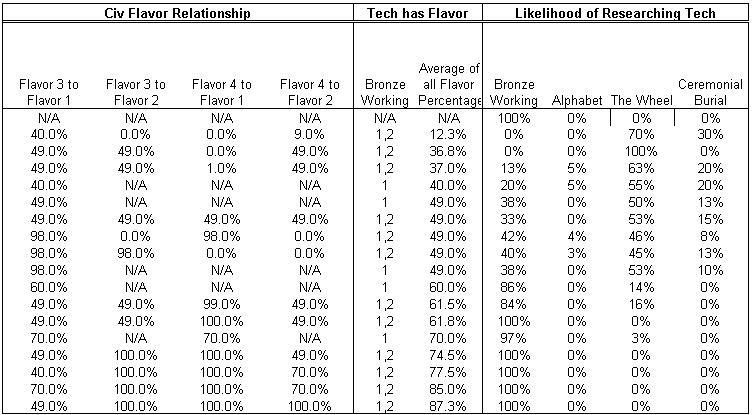This screenshot has width=752, height=415.
Task: Select the cell showing 12.3%
Action: click(x=450, y=134)
